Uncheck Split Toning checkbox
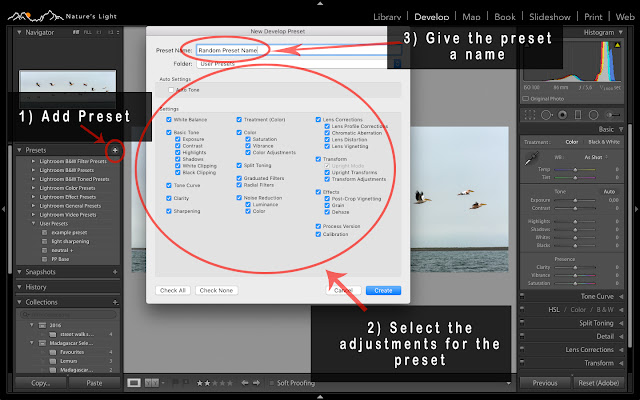The height and width of the screenshot is (400, 640). click(239, 165)
